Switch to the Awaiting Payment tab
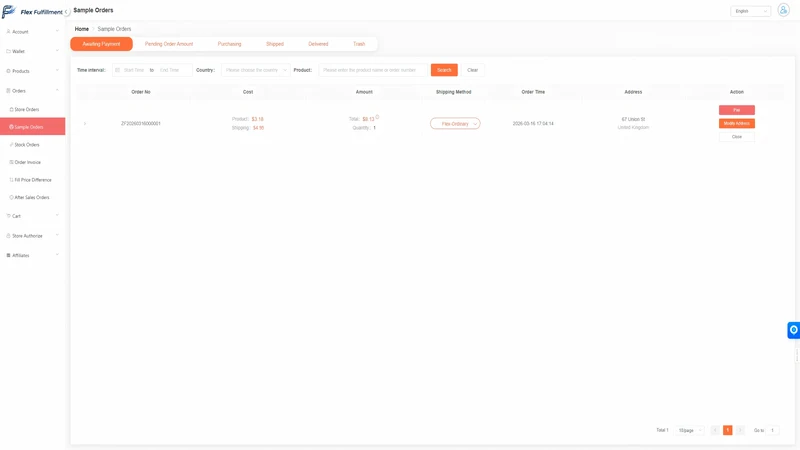The image size is (800, 450). (x=102, y=44)
